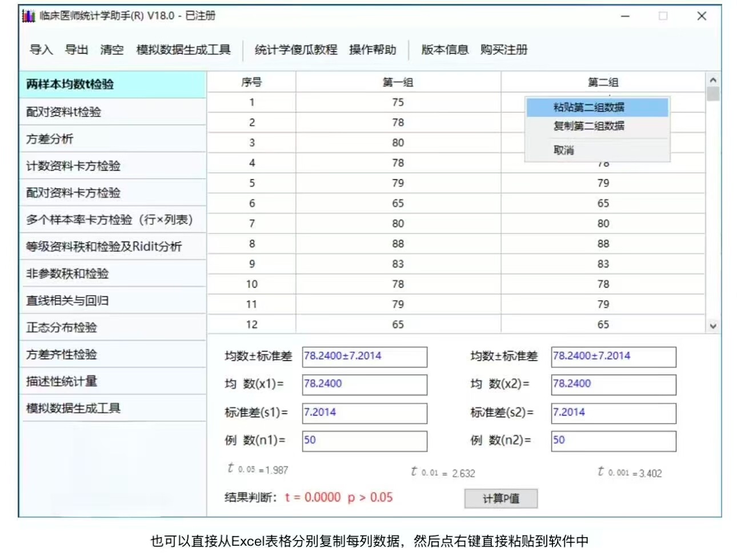Image resolution: width=737 pixels, height=560 pixels.
Task: Click the 第二组 cell in row 10
Action: (603, 284)
